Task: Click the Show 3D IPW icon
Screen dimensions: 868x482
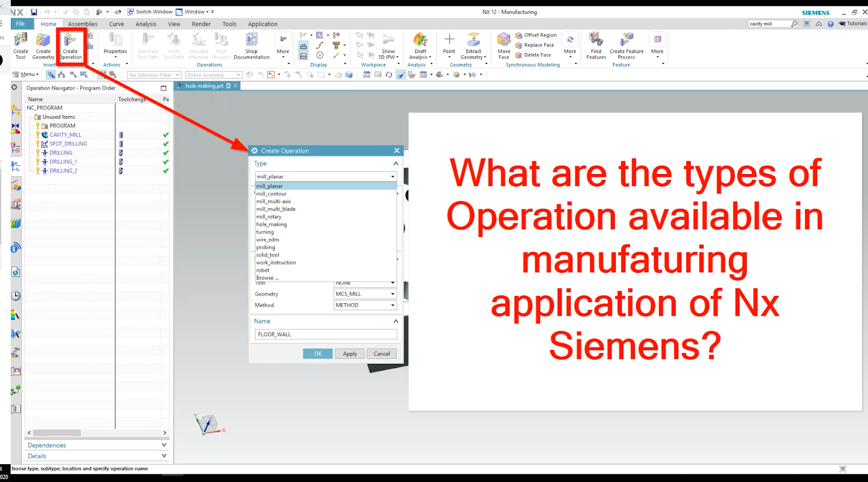Action: [388, 46]
